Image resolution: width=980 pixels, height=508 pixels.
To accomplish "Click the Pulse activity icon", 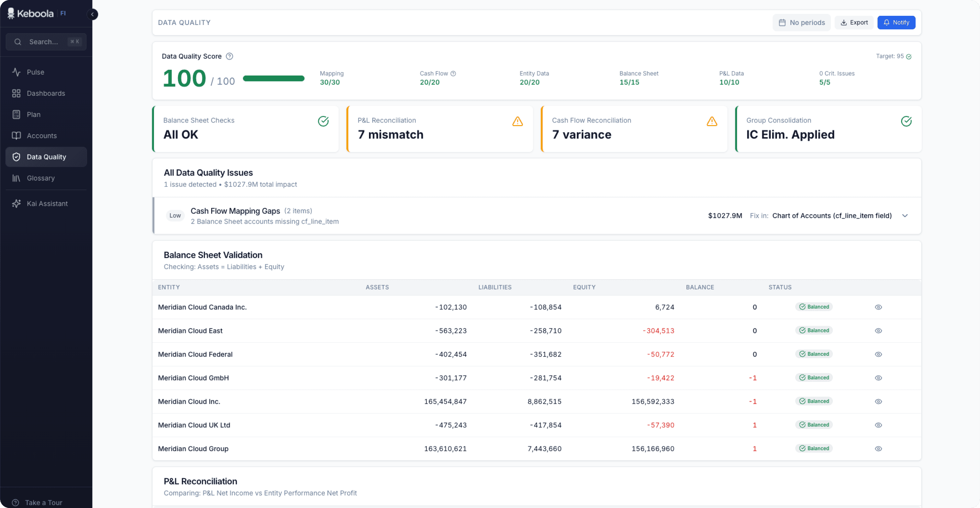I will coord(16,72).
